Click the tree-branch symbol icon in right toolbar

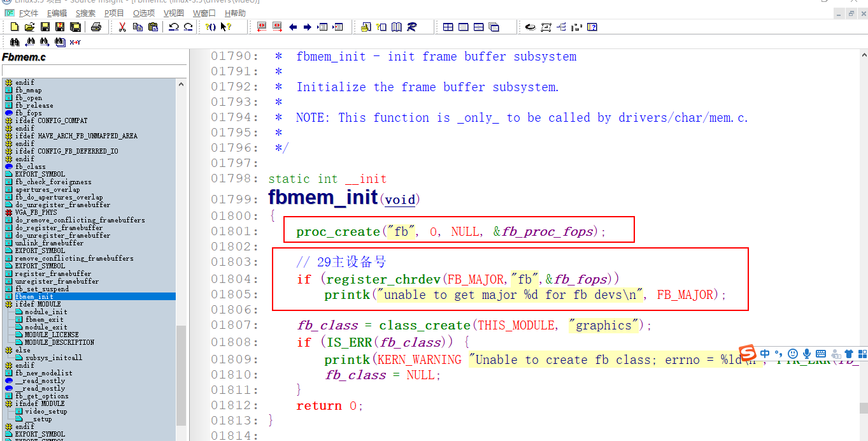point(561,27)
